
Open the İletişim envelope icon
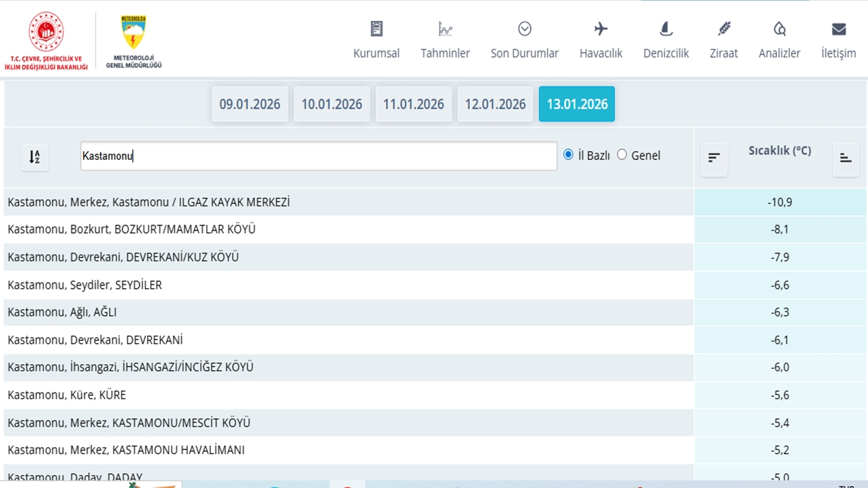[x=839, y=28]
